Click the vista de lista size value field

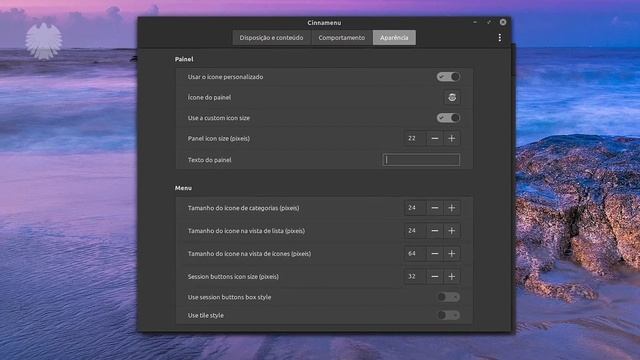coord(415,231)
